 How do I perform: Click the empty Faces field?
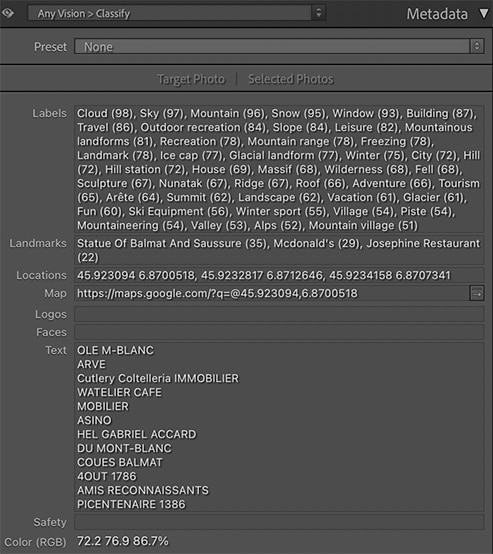tap(279, 332)
